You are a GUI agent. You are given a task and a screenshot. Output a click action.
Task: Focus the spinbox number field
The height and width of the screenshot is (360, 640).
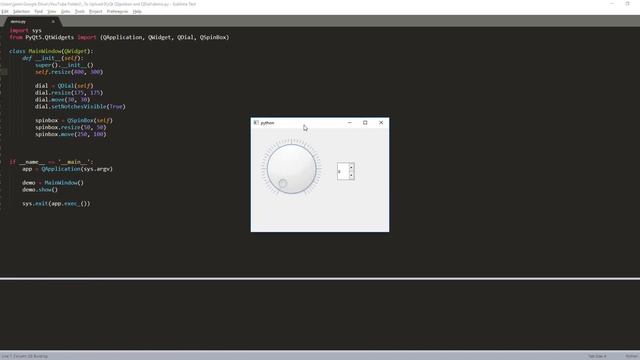tap(342, 171)
